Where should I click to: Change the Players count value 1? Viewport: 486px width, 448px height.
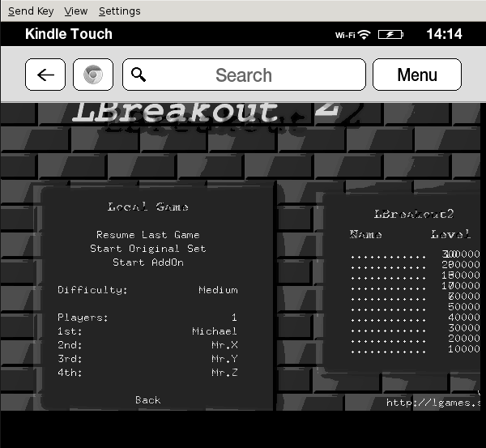[x=234, y=318]
